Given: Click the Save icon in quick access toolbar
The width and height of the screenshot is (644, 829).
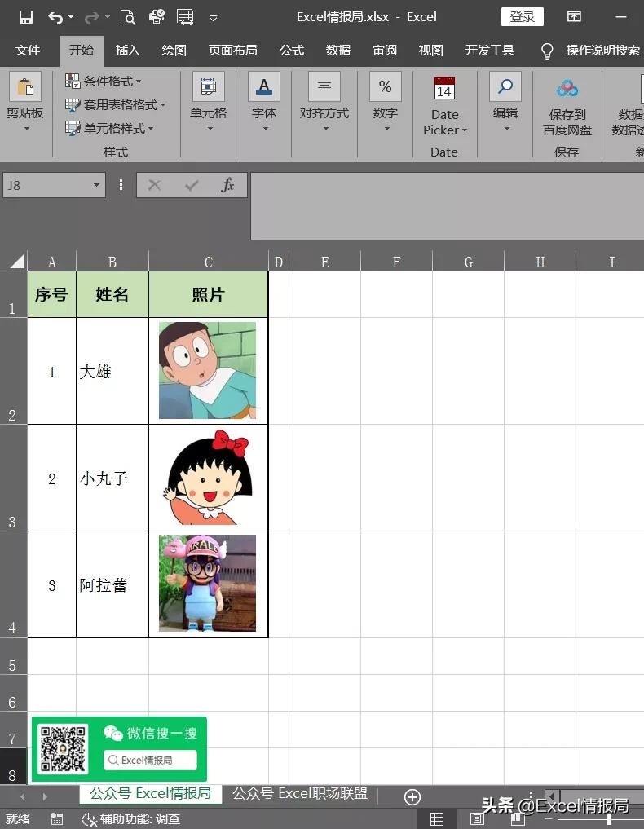Looking at the screenshot, I should point(25,17).
